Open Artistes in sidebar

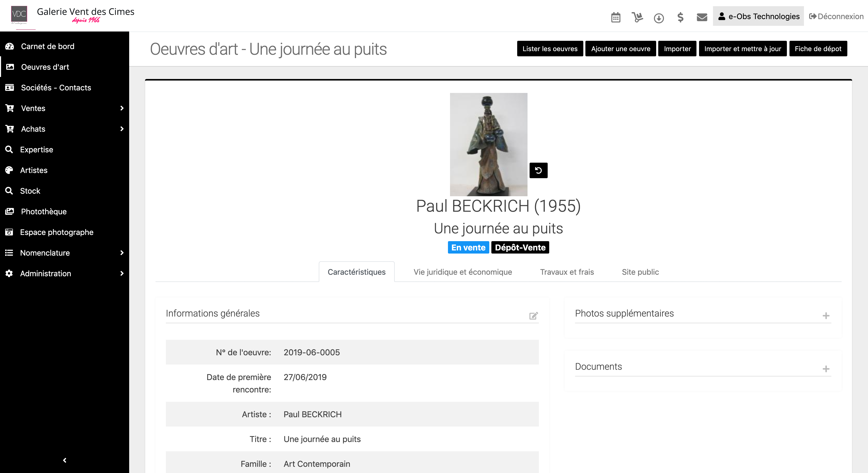tap(65, 170)
